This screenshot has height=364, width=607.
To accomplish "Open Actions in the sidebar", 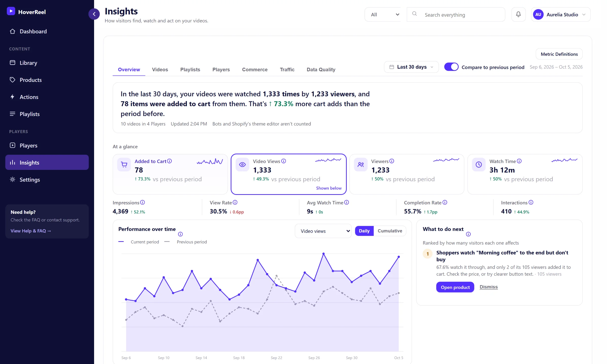I will tap(47, 97).
